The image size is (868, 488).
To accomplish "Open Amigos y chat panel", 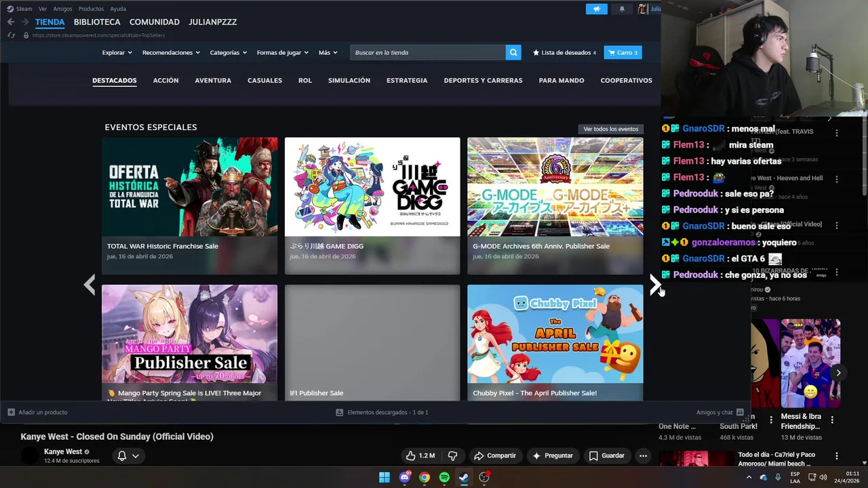I will 719,412.
